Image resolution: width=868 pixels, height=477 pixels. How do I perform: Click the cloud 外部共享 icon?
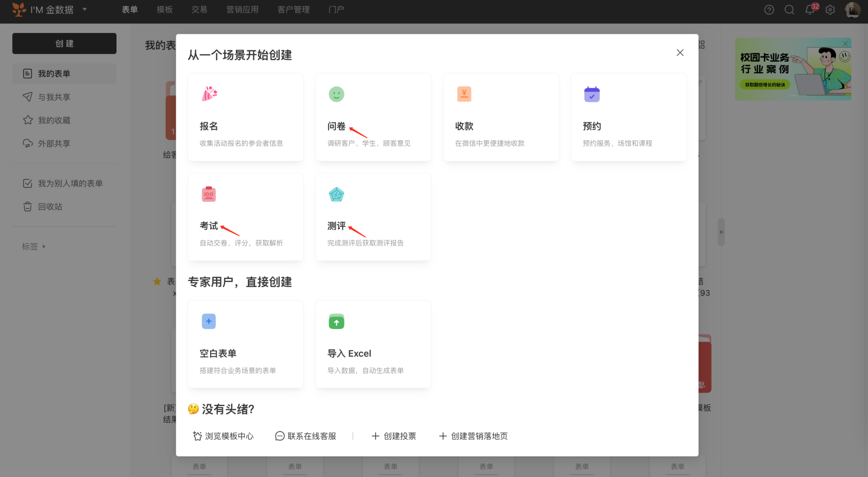(x=28, y=143)
